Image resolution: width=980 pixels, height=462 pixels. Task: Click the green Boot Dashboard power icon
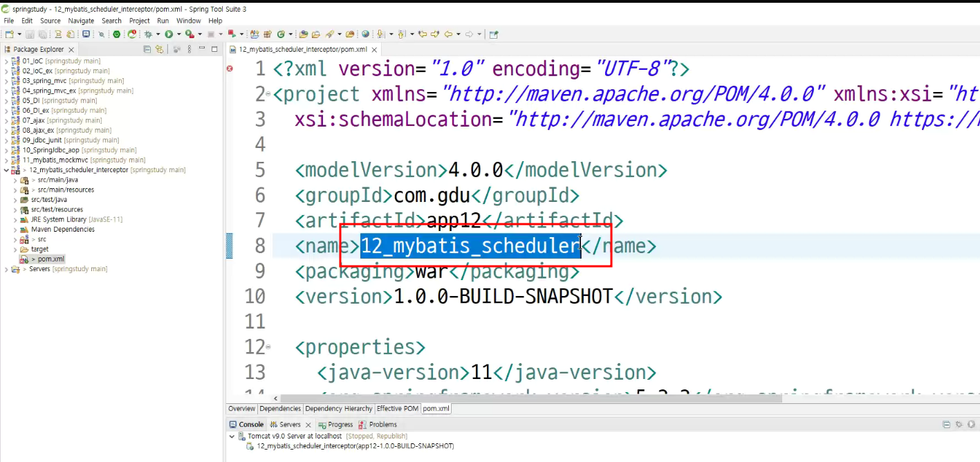tap(116, 34)
